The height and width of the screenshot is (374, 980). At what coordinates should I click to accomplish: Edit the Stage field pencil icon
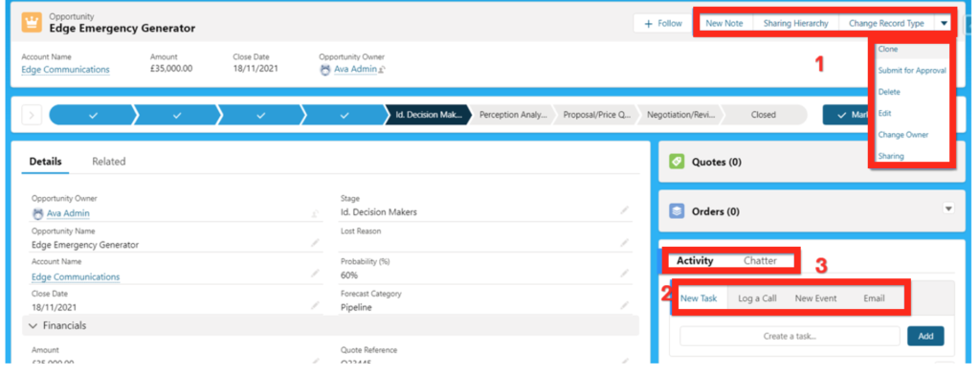pyautogui.click(x=624, y=211)
